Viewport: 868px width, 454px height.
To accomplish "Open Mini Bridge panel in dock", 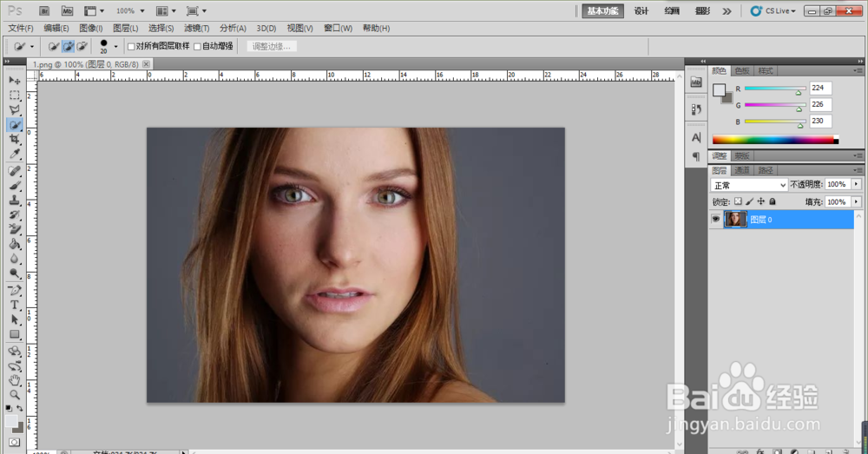I will [x=696, y=82].
